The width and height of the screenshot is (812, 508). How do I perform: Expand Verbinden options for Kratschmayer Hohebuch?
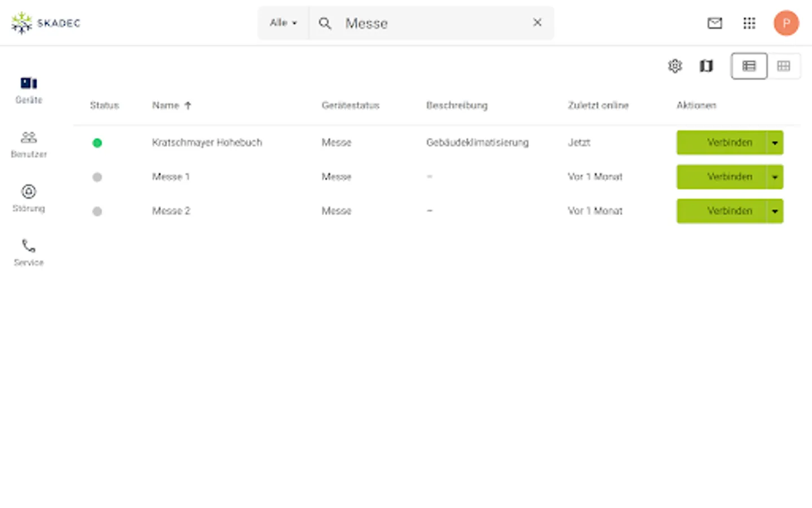coord(775,143)
